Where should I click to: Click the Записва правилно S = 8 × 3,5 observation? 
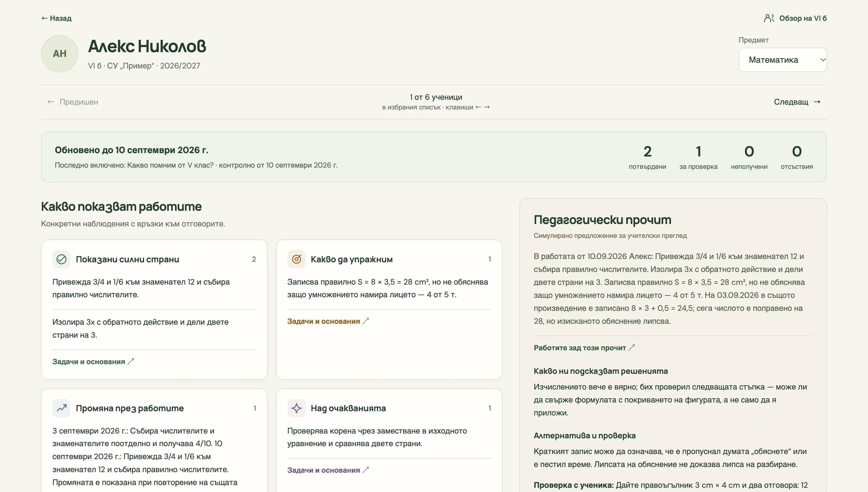coord(387,288)
